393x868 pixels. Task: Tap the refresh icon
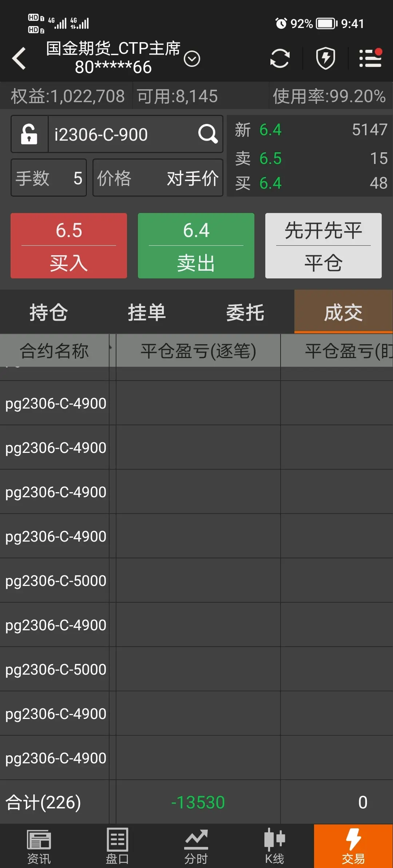point(280,58)
